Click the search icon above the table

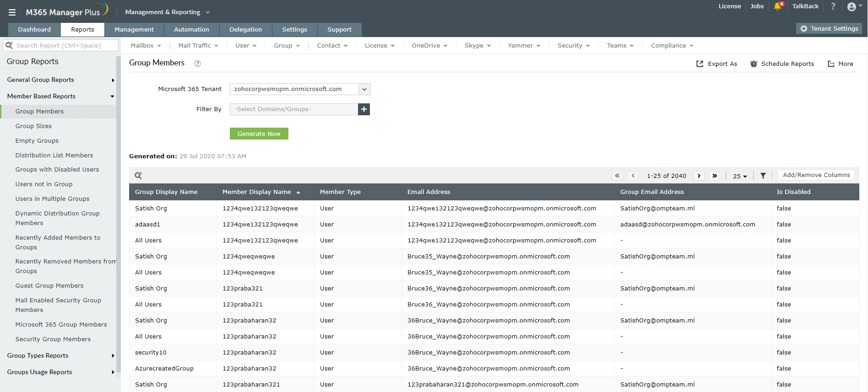(138, 176)
